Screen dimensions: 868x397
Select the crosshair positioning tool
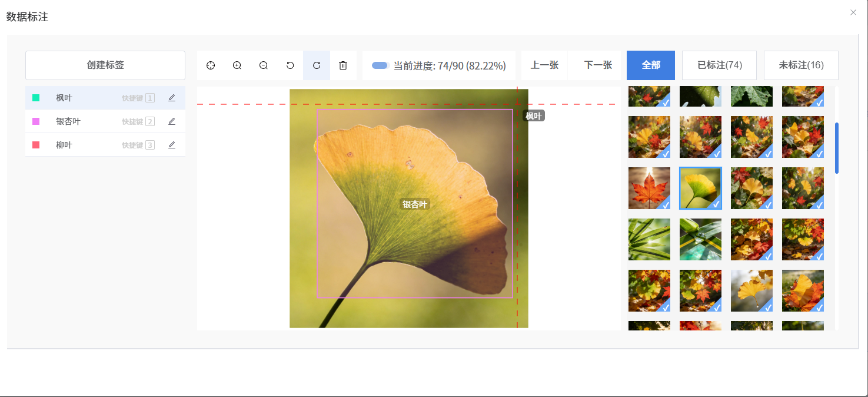pos(211,65)
